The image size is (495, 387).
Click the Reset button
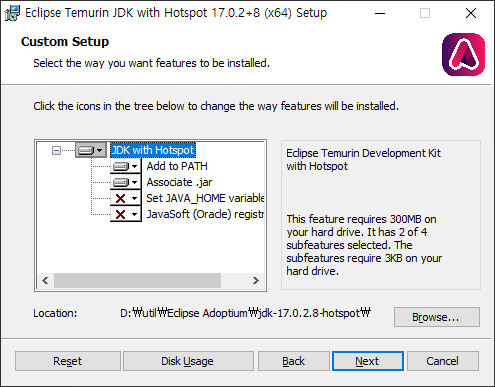point(68,361)
